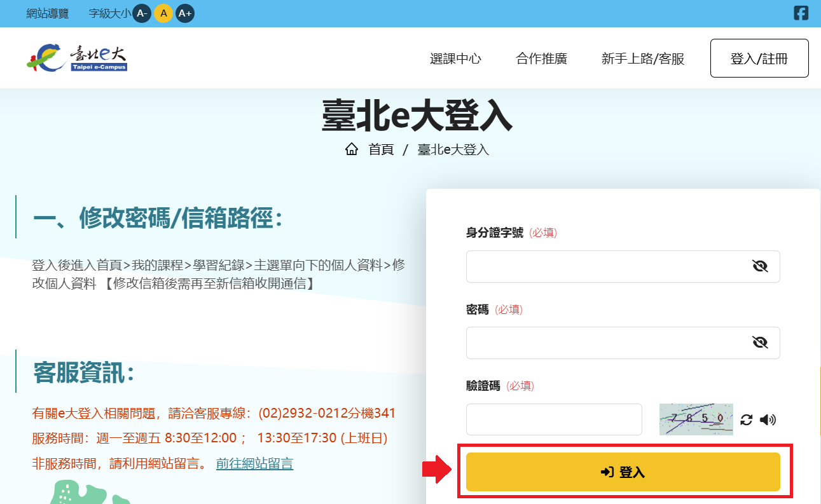Increase font size with A+ button

coord(185,13)
